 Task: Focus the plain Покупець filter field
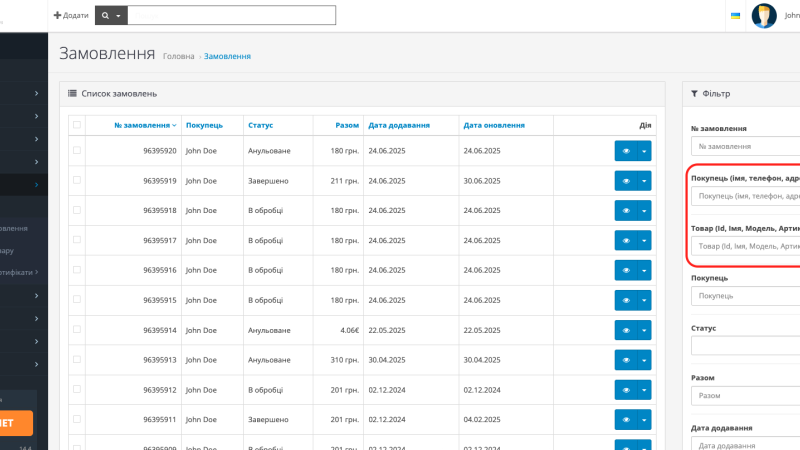(x=745, y=296)
